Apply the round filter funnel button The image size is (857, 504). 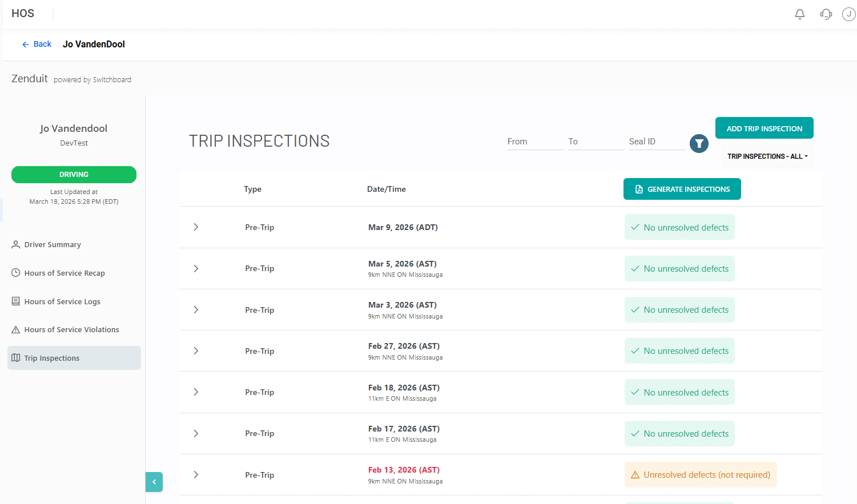pyautogui.click(x=699, y=144)
